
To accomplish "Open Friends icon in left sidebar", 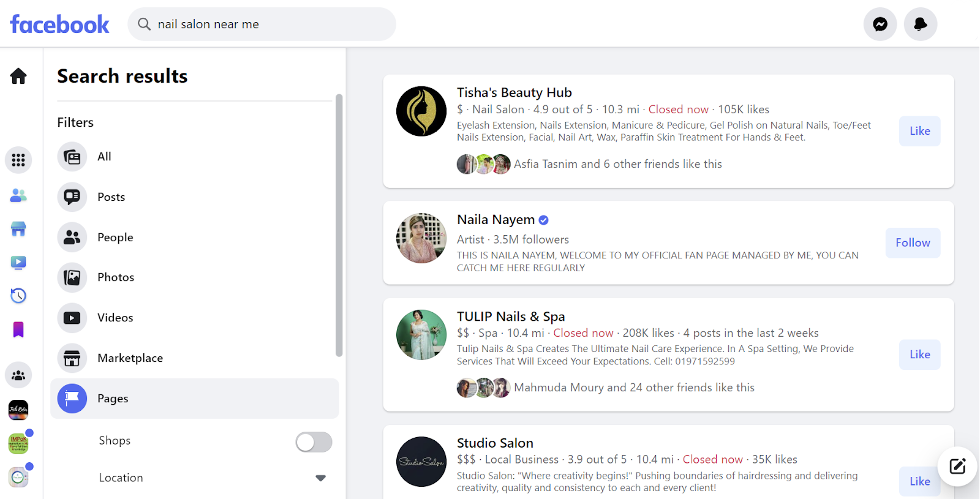I will (18, 195).
